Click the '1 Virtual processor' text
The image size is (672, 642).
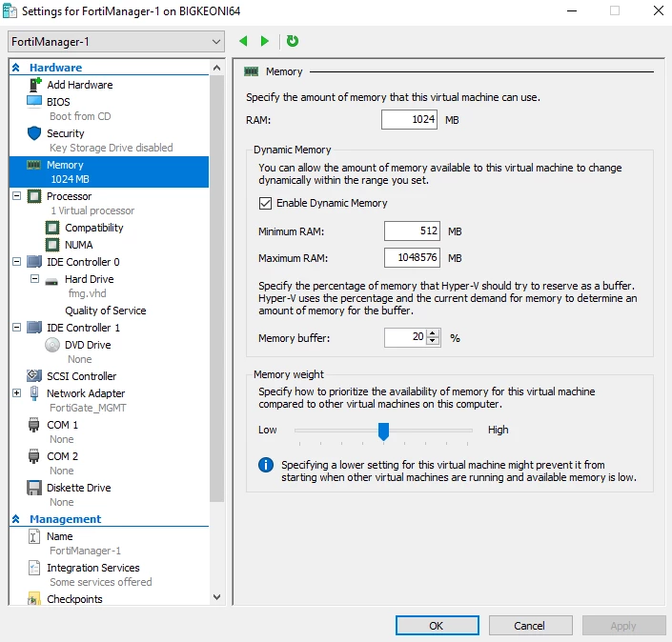(x=92, y=211)
